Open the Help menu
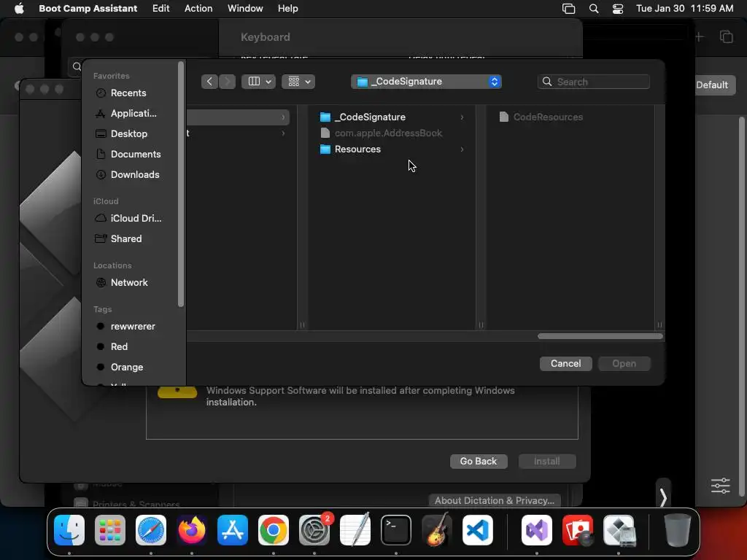The height and width of the screenshot is (560, 747). pos(287,8)
